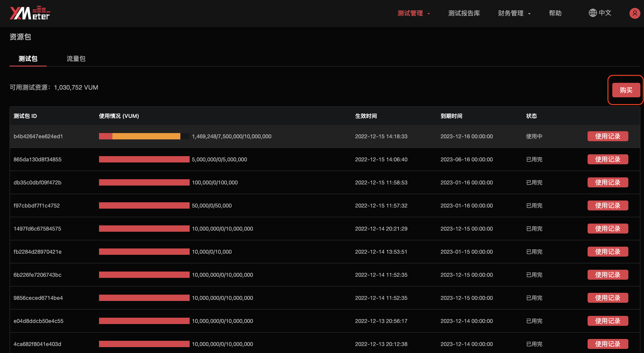The width and height of the screenshot is (644, 353).
Task: Click the usage bar of b4b42647ee624ed1
Action: tap(144, 136)
